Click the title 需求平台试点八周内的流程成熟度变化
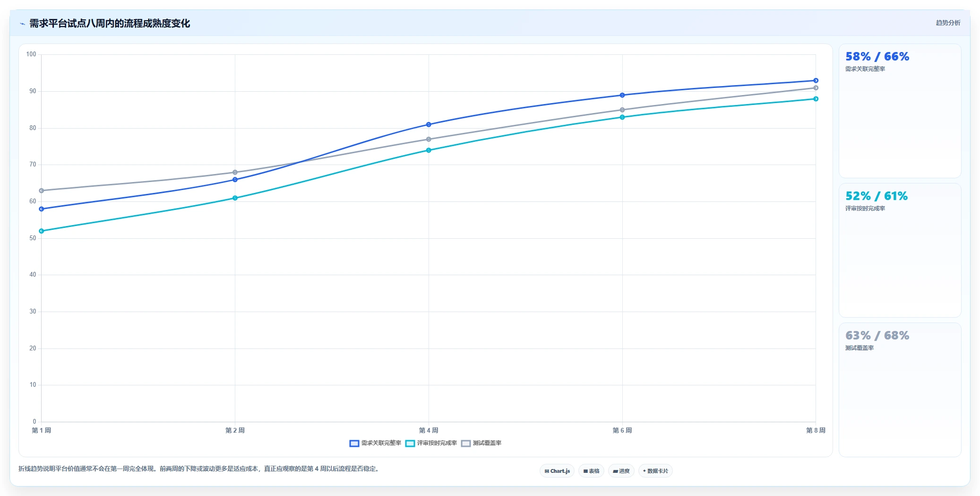Screen dimensions: 980x496 (110, 23)
